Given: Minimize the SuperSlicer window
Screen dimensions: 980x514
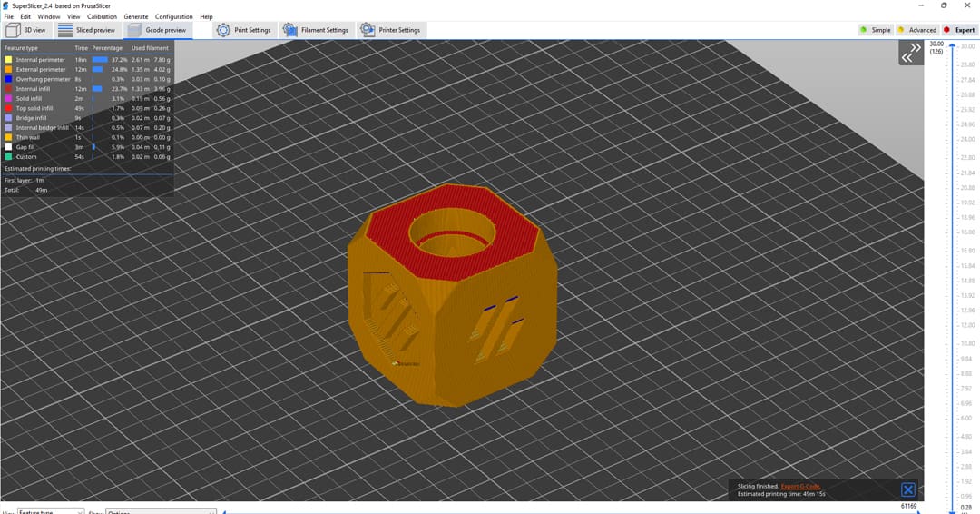Looking at the screenshot, I should (x=921, y=5).
